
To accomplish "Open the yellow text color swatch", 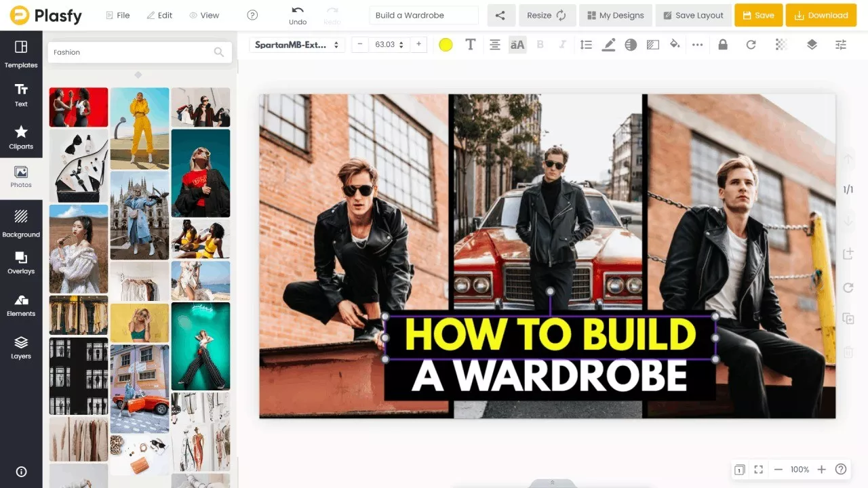I will point(446,45).
